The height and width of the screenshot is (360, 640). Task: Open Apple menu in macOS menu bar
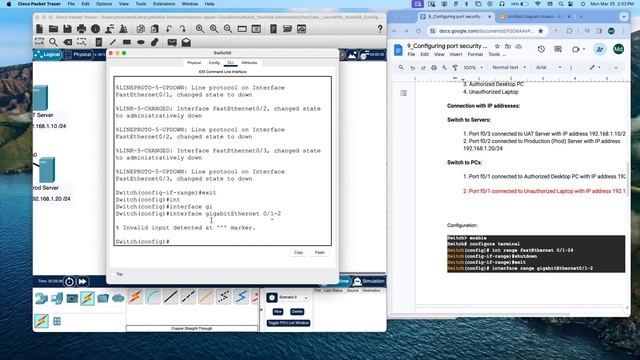pyautogui.click(x=9, y=4)
